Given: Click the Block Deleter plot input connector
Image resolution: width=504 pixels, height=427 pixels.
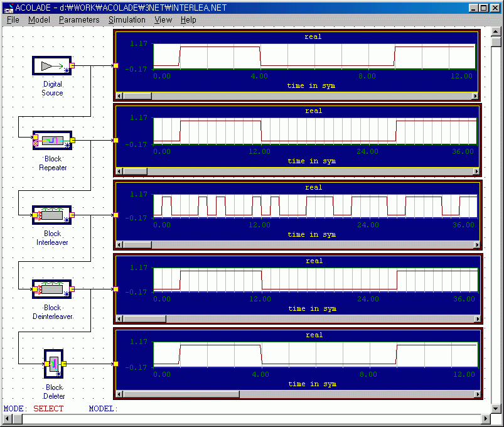Looking at the screenshot, I should (x=116, y=364).
